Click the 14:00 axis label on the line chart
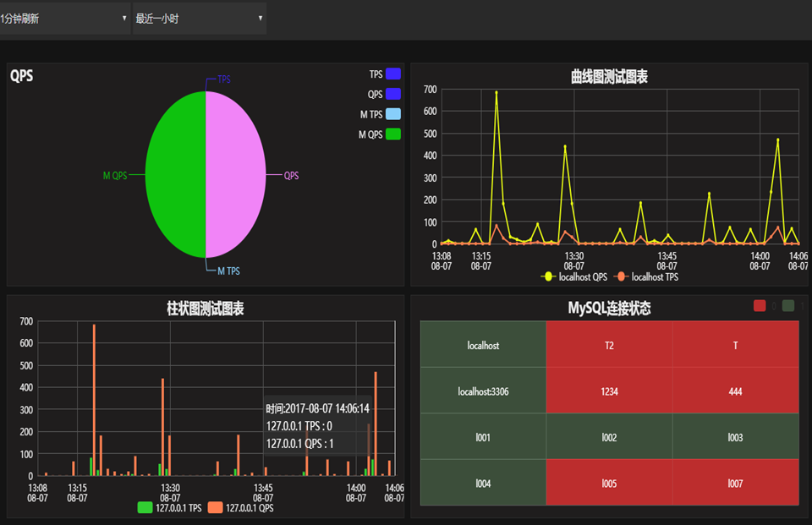The height and width of the screenshot is (525, 812). coord(760,261)
